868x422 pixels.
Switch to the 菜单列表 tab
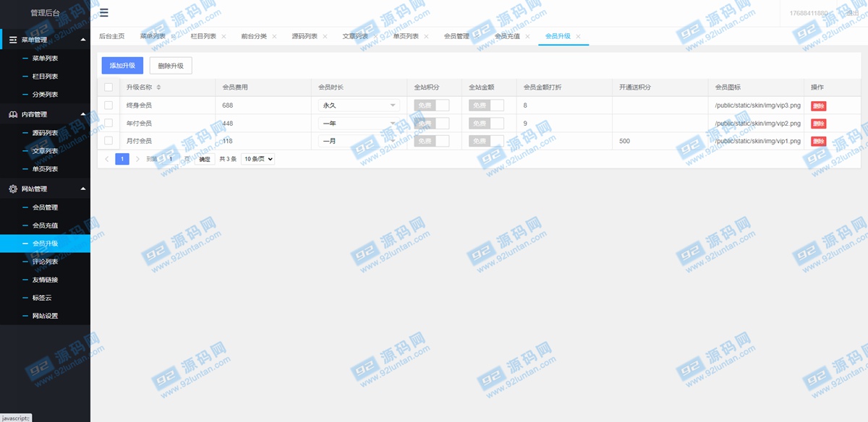click(153, 36)
